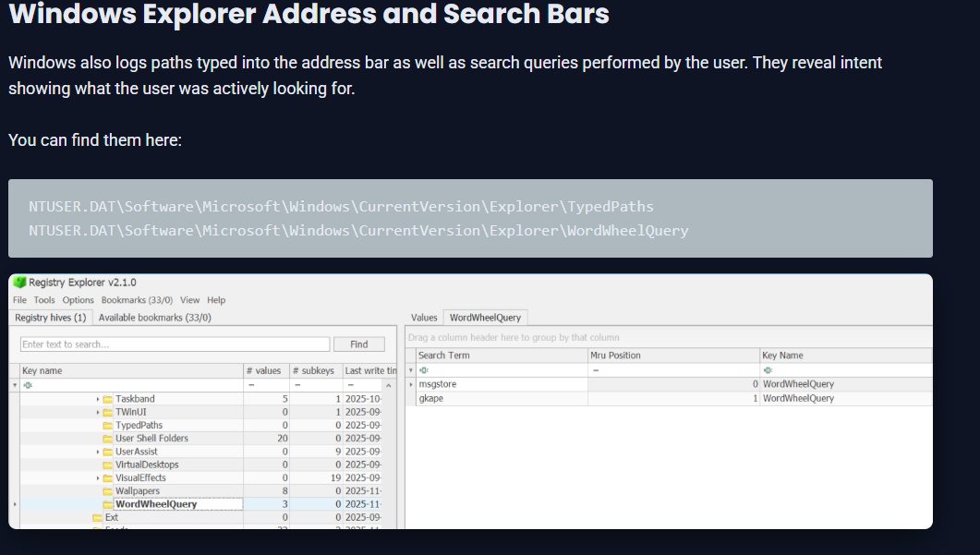This screenshot has width=980, height=555.
Task: Click subkeys count 19 for VisualEffects
Action: coord(335,477)
